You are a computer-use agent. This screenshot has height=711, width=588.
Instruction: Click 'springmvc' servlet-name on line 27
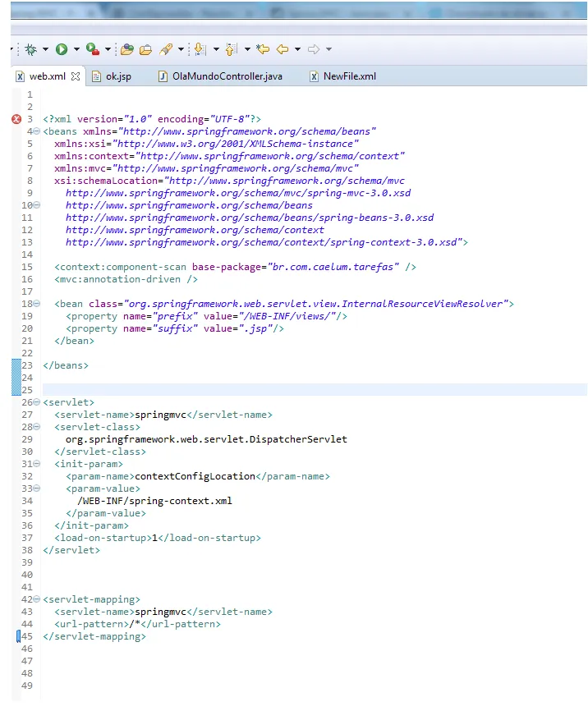(161, 415)
